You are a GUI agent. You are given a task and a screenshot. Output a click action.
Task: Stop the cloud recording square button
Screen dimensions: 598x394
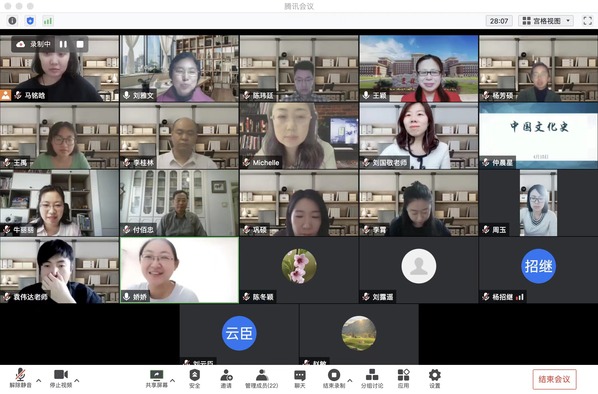(80, 44)
